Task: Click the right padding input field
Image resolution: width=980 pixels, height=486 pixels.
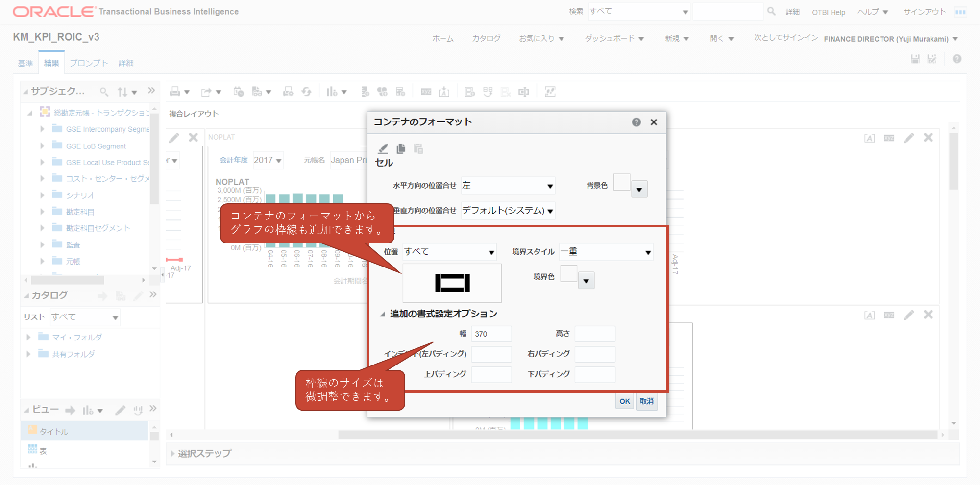Action: click(595, 354)
